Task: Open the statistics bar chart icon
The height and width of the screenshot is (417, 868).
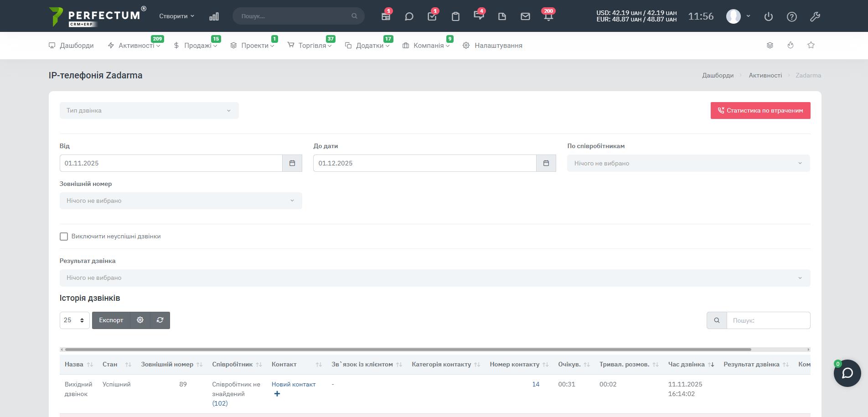Action: pos(214,16)
